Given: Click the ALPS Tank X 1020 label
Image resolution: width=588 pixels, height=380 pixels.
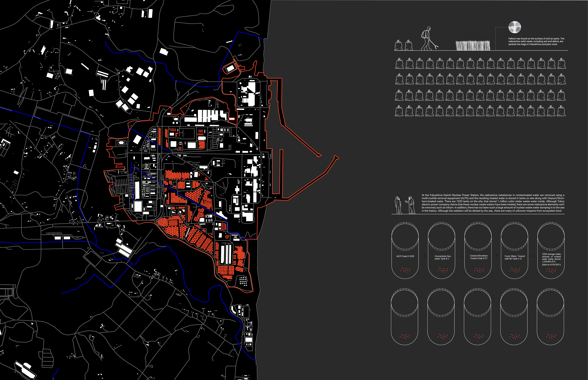Looking at the screenshot, I should [x=405, y=256].
